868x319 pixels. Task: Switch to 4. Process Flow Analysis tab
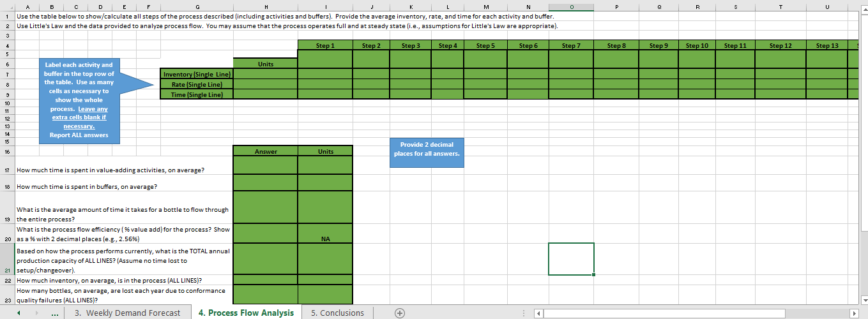coord(246,313)
